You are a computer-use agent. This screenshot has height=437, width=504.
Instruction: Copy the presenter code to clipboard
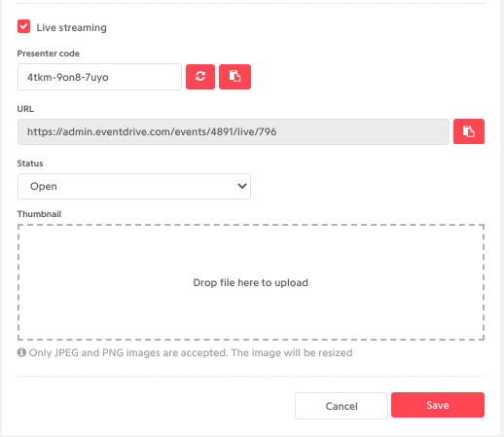234,77
